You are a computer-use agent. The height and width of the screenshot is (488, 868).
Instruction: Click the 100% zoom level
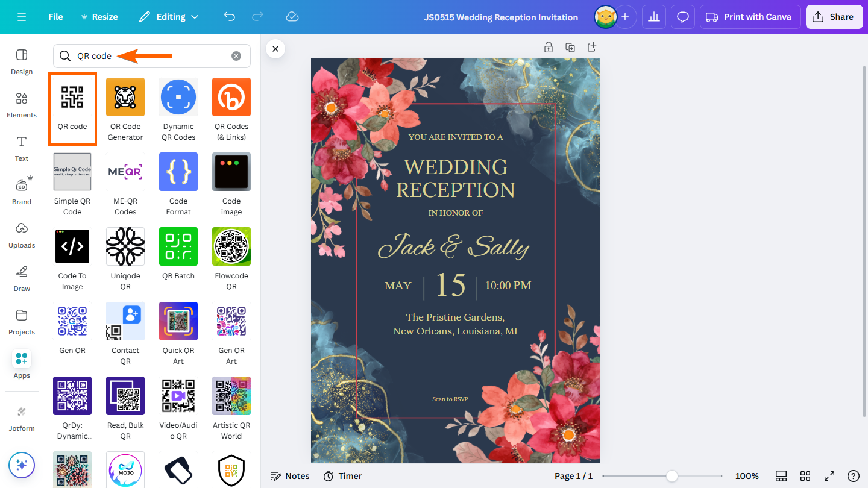747,476
